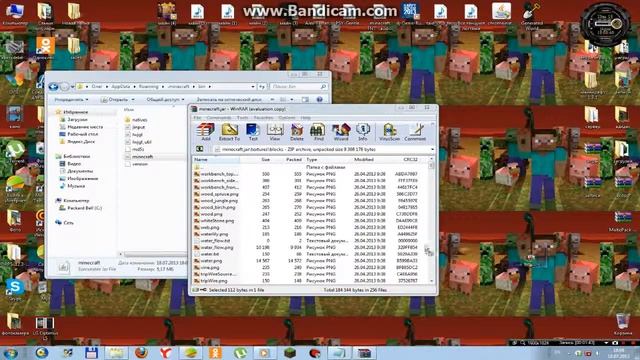Screen dimensions: 640x360
Task: Open the Explorer view options dropdown arrow
Action: click(x=291, y=100)
